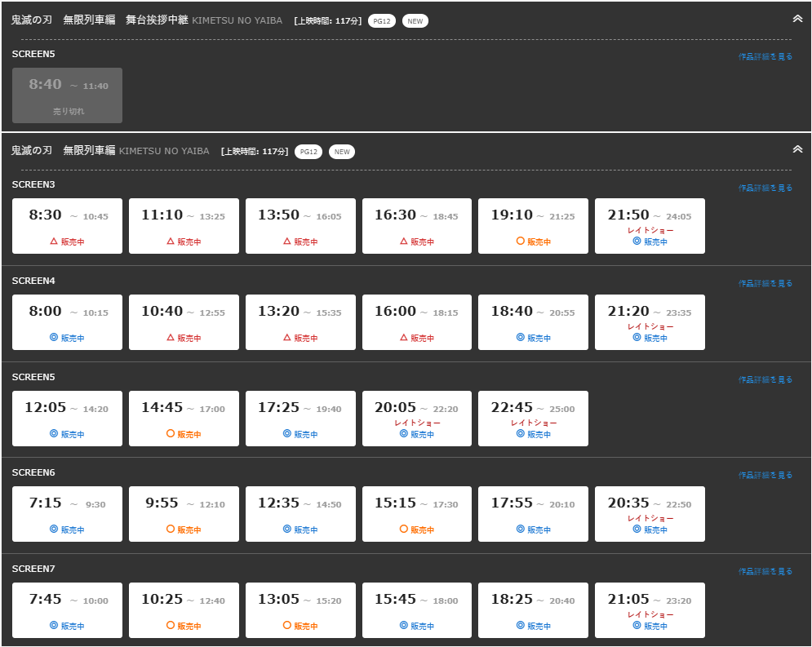Open 作品詳細を見る link for SCREEN6
The width and height of the screenshot is (812, 647).
click(765, 475)
